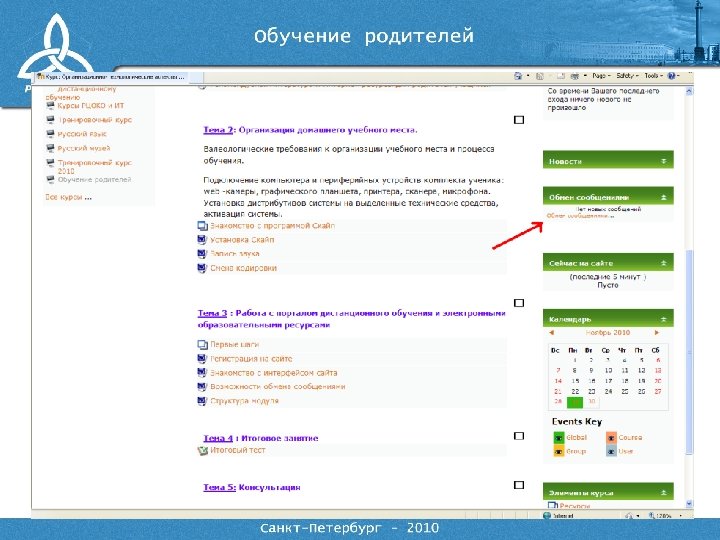Collapse the 'Календарь' block
This screenshot has width=720, height=540.
(x=664, y=319)
